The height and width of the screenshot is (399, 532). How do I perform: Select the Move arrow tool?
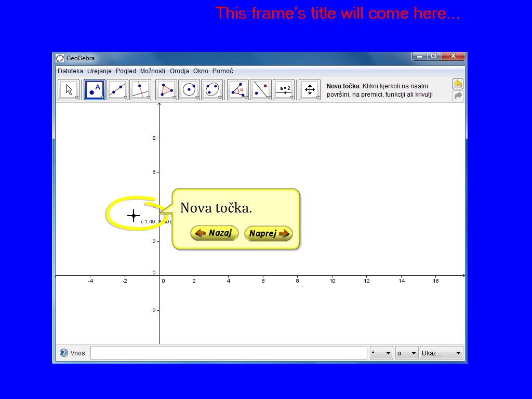69,89
